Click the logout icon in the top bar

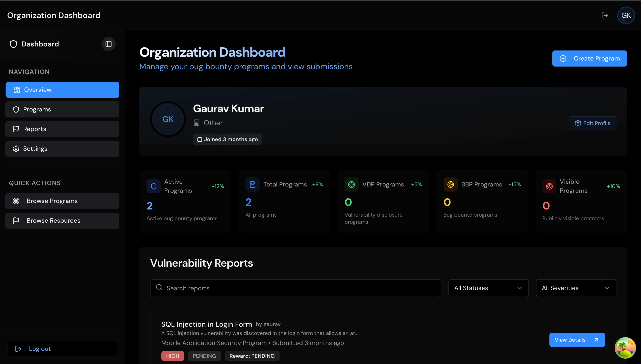click(x=605, y=15)
